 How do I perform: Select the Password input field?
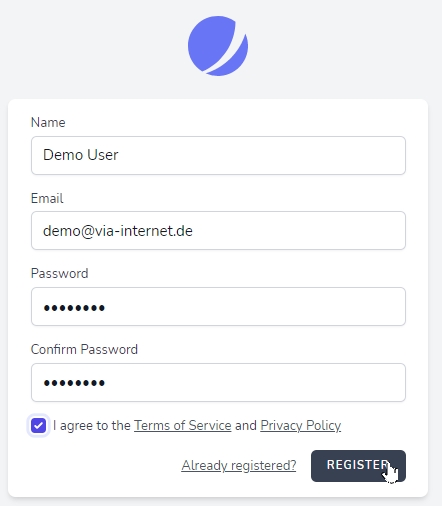pos(218,307)
